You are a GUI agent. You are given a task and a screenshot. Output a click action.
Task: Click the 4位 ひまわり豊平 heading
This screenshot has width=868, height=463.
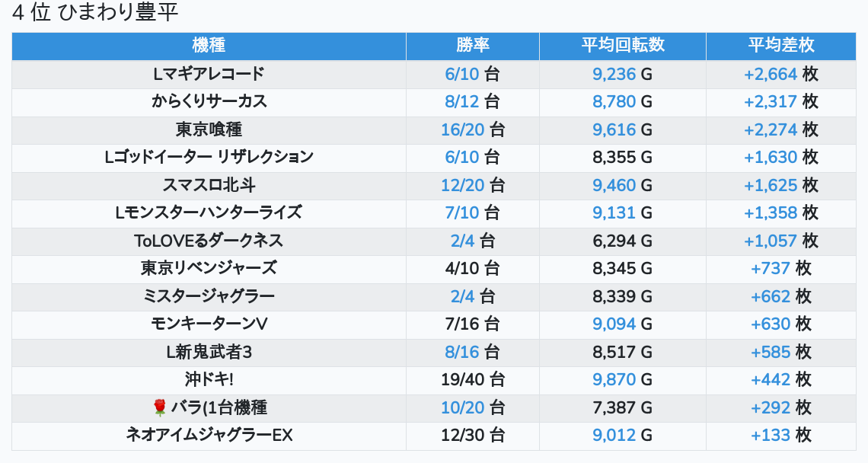coord(95,13)
